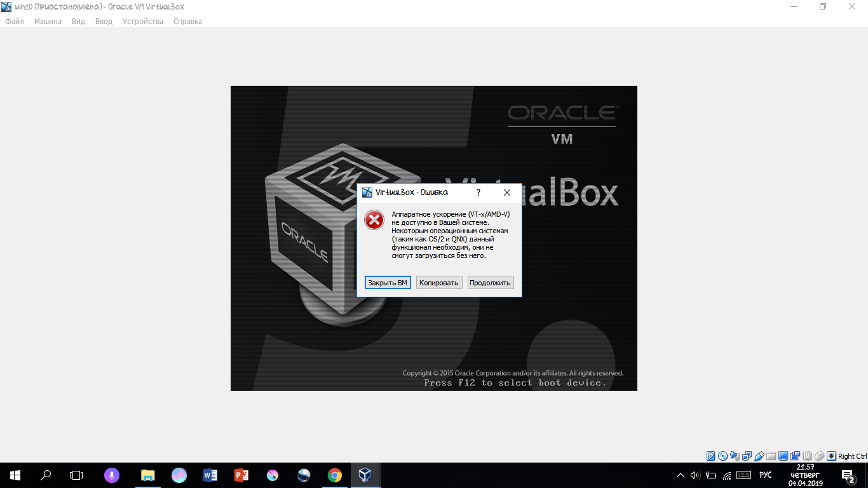Open the Wi-Fi network tray icon

click(727, 475)
